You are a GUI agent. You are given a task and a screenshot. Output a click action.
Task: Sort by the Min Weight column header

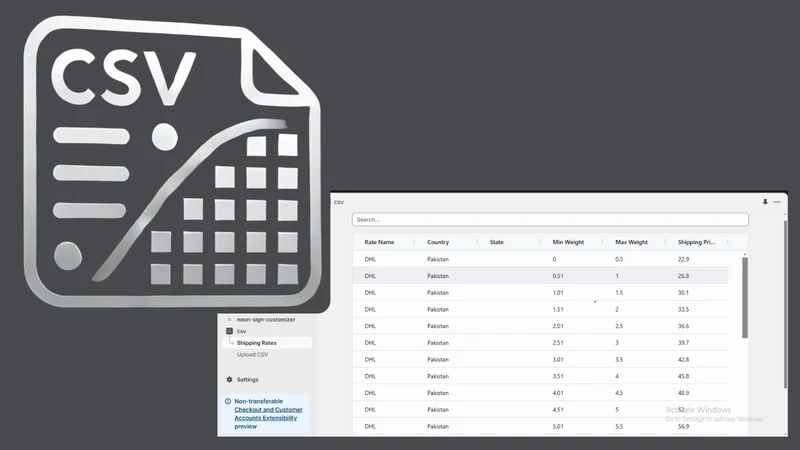point(568,242)
